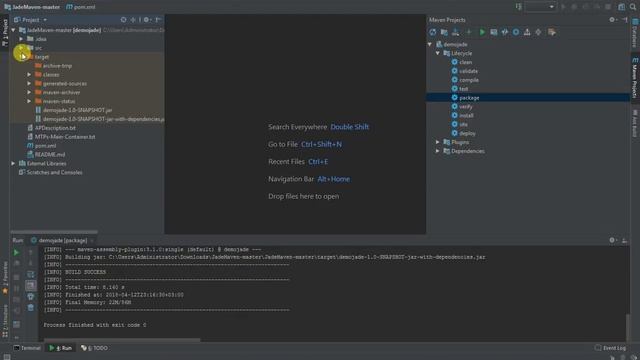
Task: Expand maven-archiver folder arrow
Action: [x=29, y=92]
